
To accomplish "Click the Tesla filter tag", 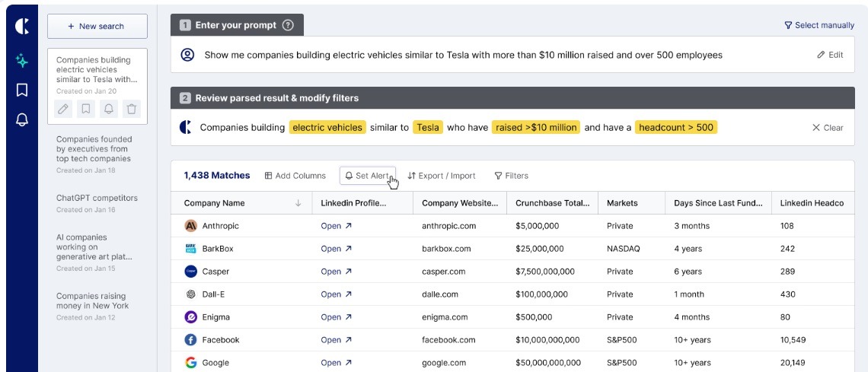I will click(x=428, y=127).
